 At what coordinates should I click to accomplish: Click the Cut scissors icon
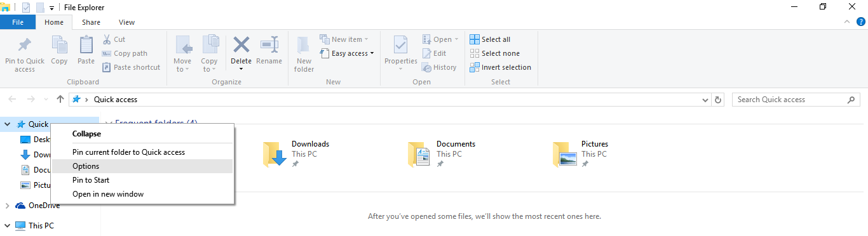coord(106,39)
